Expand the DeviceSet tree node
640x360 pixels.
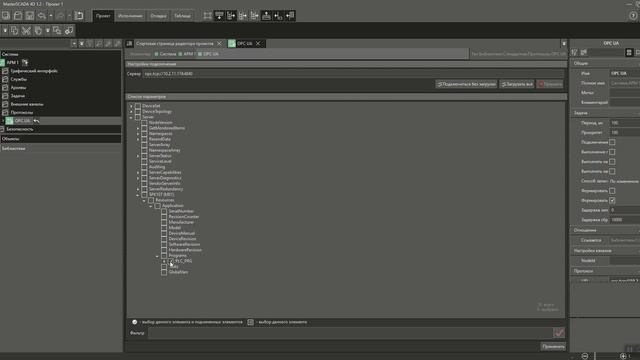[131, 106]
